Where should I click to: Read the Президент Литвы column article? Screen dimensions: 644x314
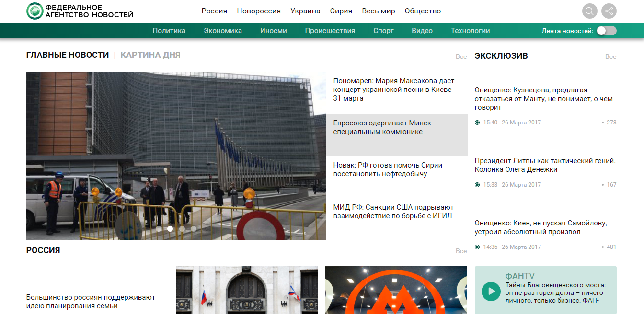pos(545,165)
